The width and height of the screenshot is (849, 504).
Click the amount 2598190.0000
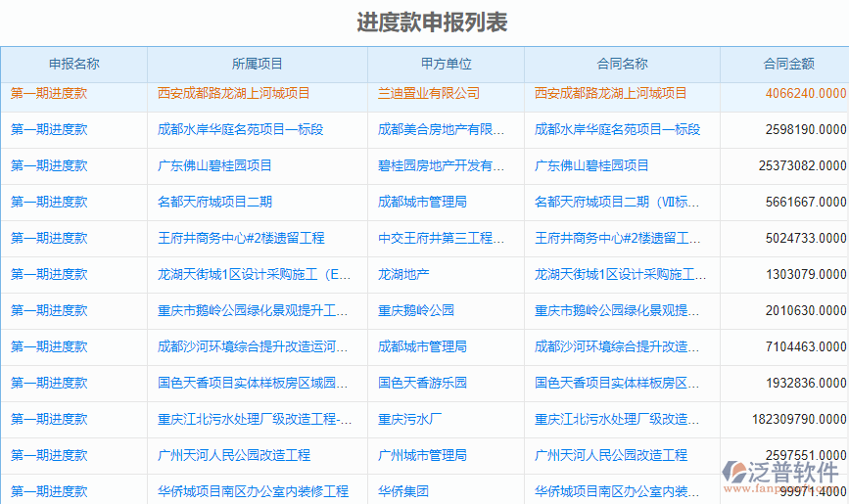(806, 129)
